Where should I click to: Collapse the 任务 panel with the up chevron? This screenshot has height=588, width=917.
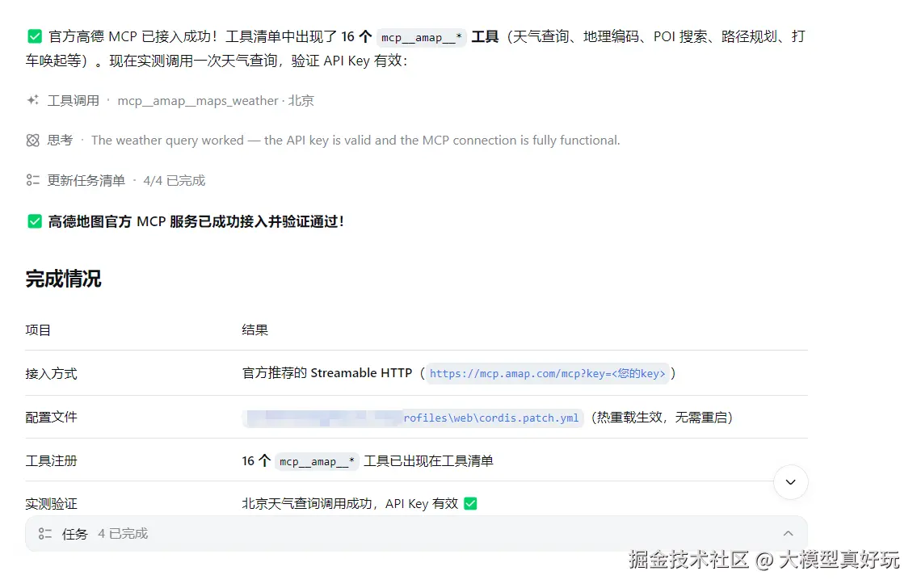click(789, 534)
